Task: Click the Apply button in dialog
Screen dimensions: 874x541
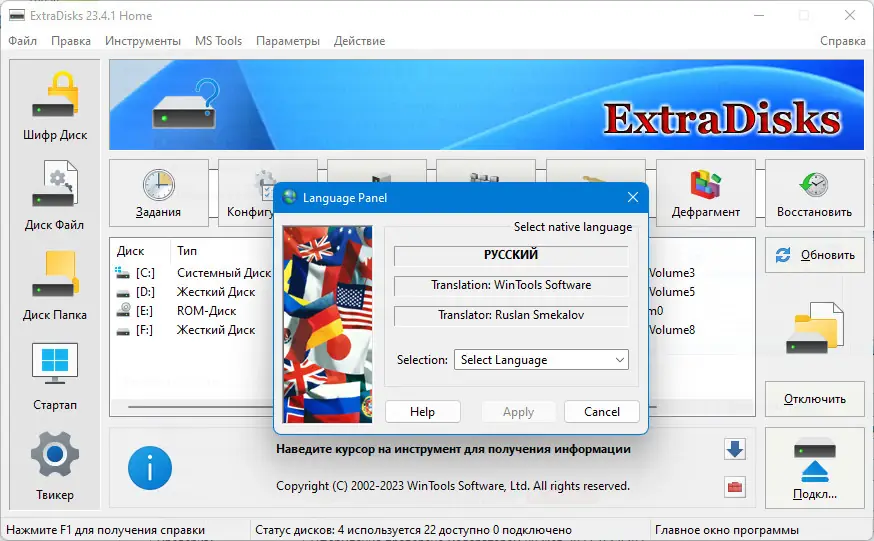Action: [518, 412]
